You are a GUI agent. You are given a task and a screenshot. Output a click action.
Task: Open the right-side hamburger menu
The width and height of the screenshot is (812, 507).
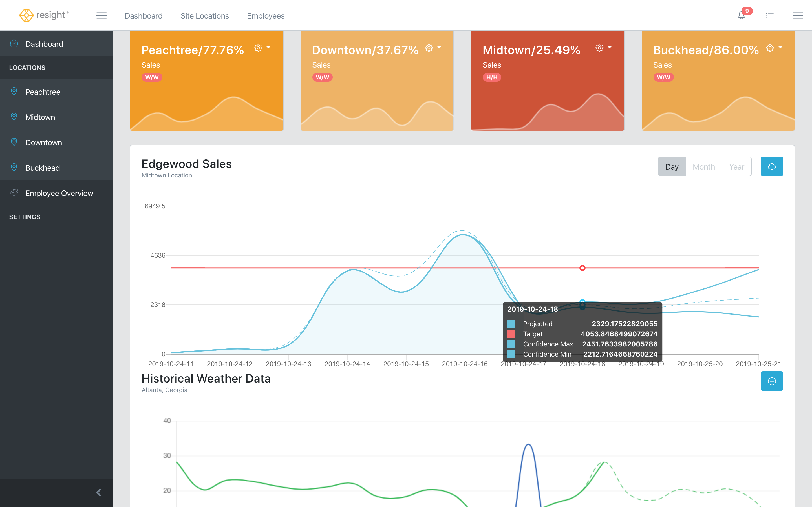pyautogui.click(x=798, y=15)
